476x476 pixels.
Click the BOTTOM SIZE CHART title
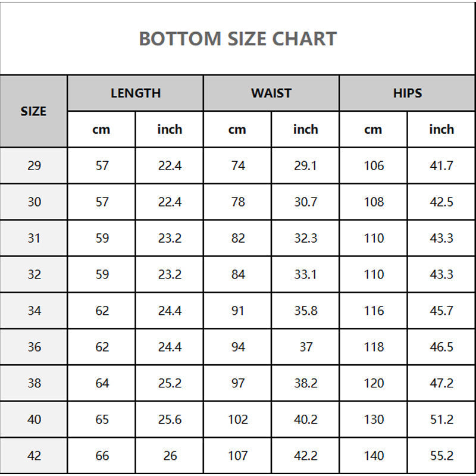click(x=237, y=39)
